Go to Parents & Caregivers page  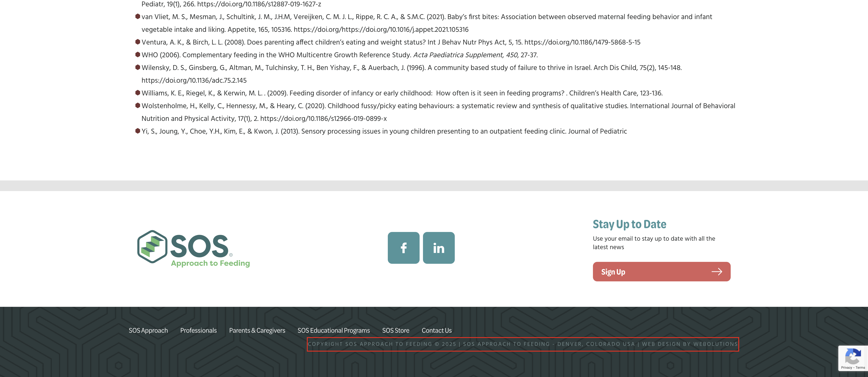257,331
